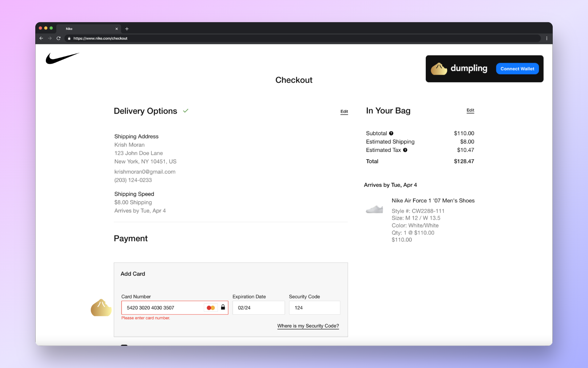588x368 pixels.
Task: Click the browser back arrow
Action: point(41,38)
